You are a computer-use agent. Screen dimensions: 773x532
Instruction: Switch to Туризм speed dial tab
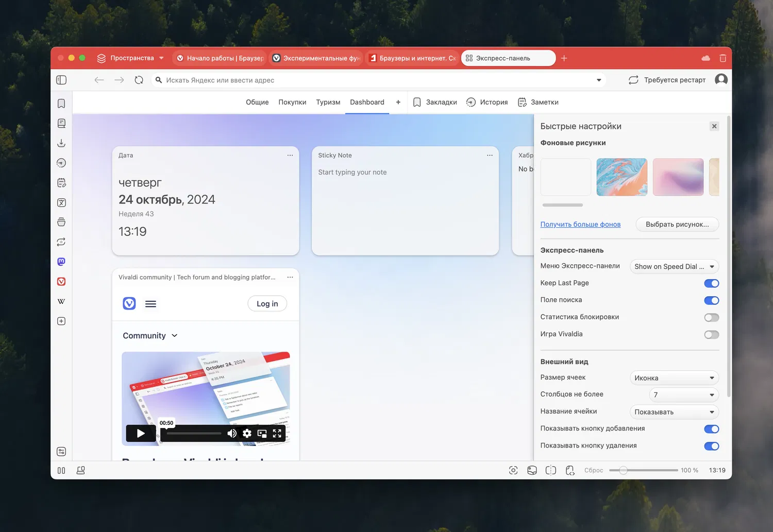point(328,102)
